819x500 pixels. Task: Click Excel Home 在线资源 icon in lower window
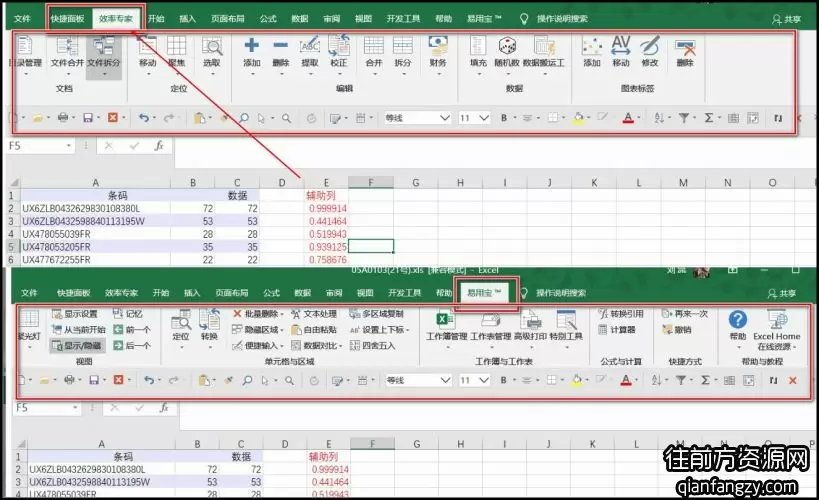(x=777, y=320)
